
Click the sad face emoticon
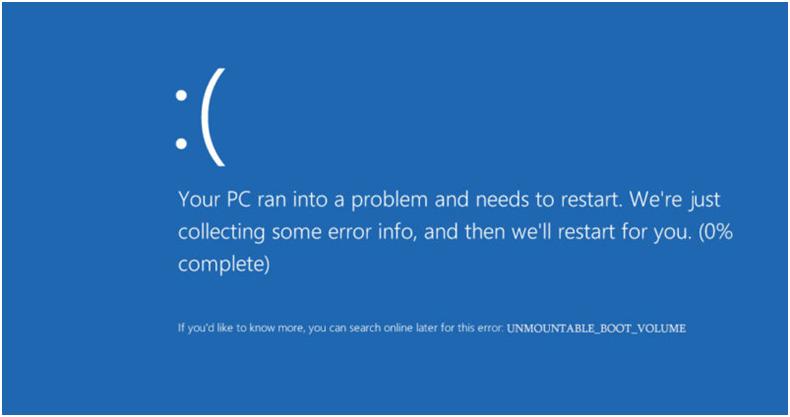200,117
